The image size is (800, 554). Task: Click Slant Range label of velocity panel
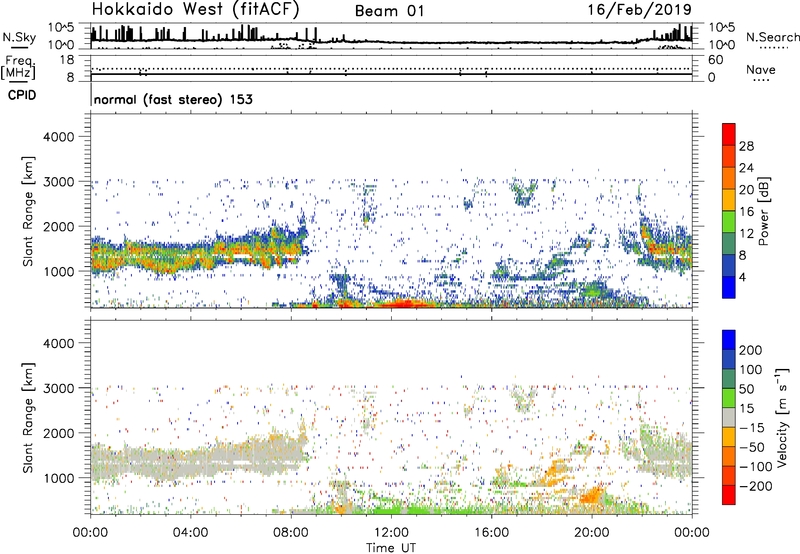(28, 417)
